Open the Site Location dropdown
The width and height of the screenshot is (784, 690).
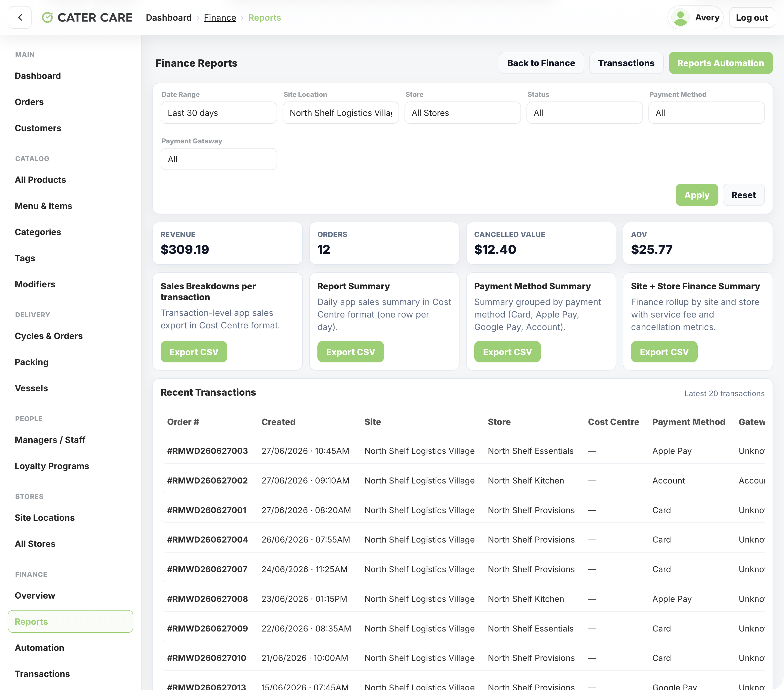click(x=341, y=113)
